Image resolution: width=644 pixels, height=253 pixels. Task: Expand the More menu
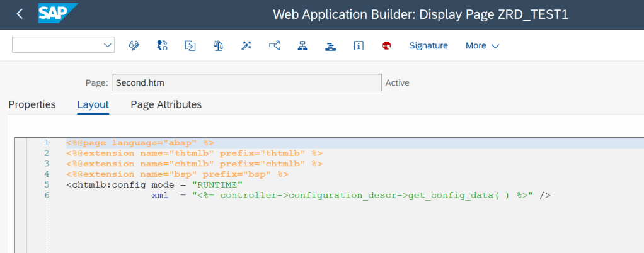click(x=482, y=45)
